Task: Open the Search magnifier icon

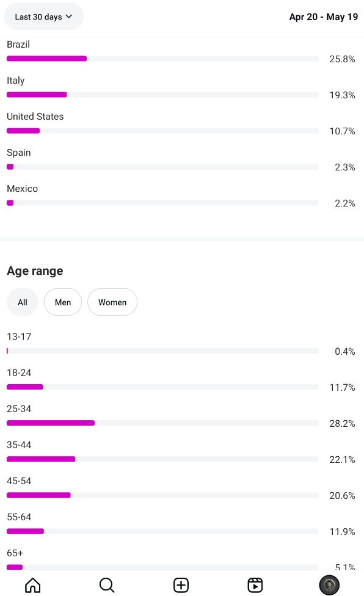Action: [107, 585]
